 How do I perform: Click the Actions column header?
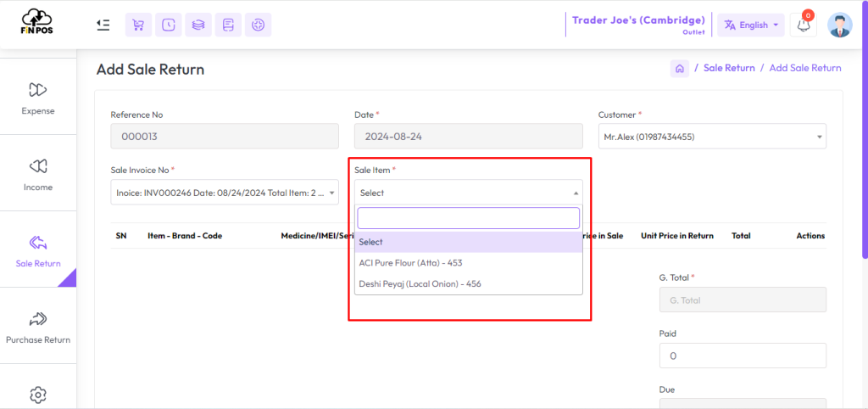(x=810, y=236)
